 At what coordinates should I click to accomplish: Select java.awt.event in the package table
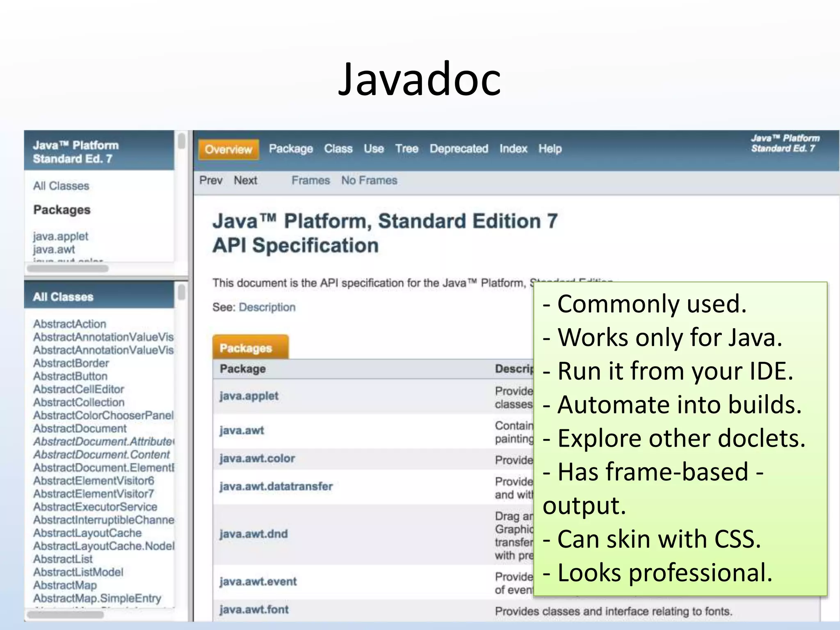tap(258, 582)
